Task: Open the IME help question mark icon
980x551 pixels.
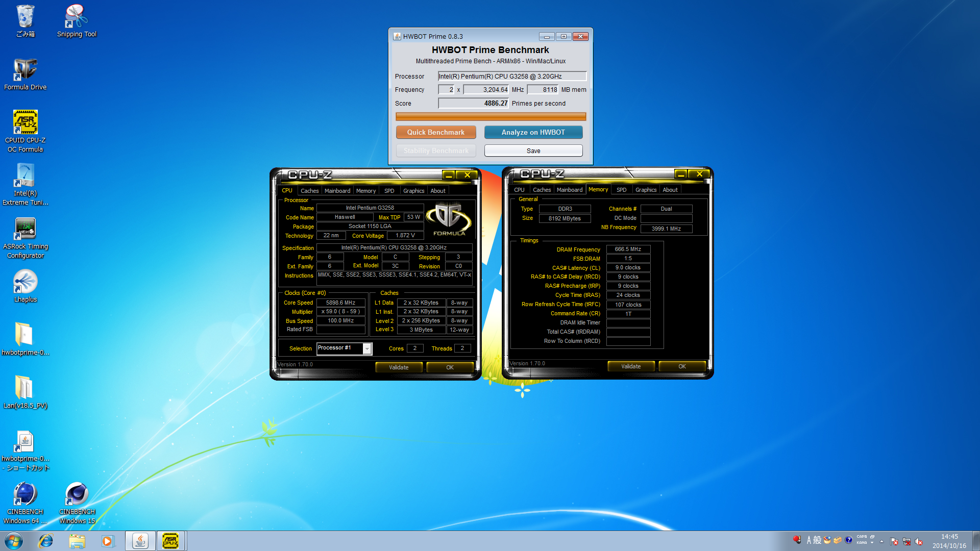Action: click(848, 540)
